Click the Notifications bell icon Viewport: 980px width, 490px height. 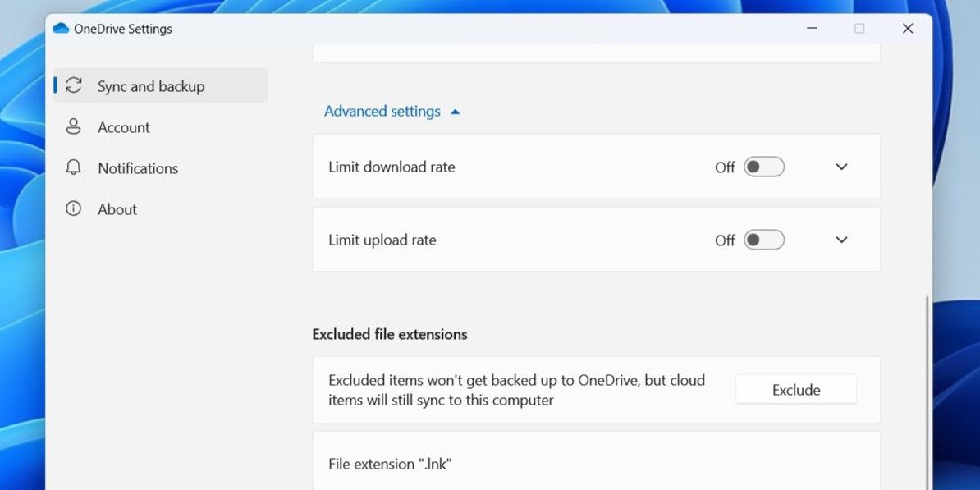pyautogui.click(x=74, y=167)
